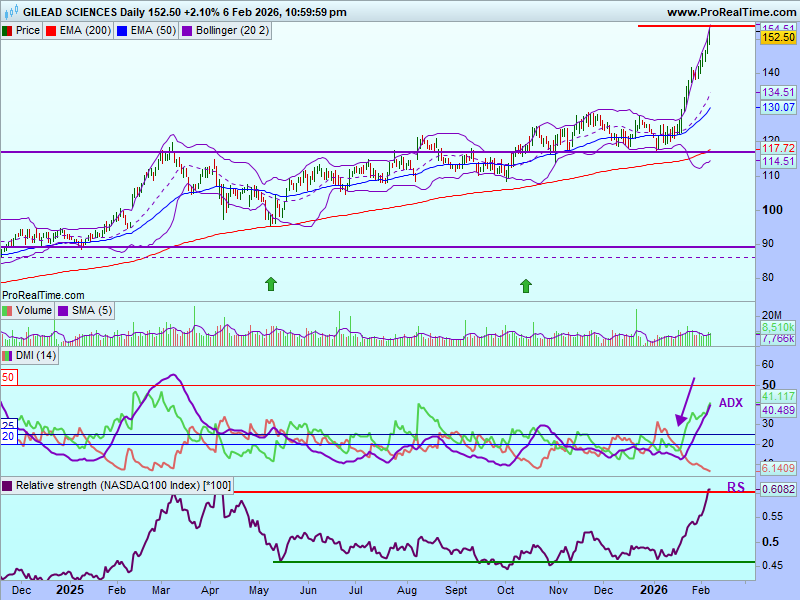Click the blue 25 level label

tap(7, 425)
